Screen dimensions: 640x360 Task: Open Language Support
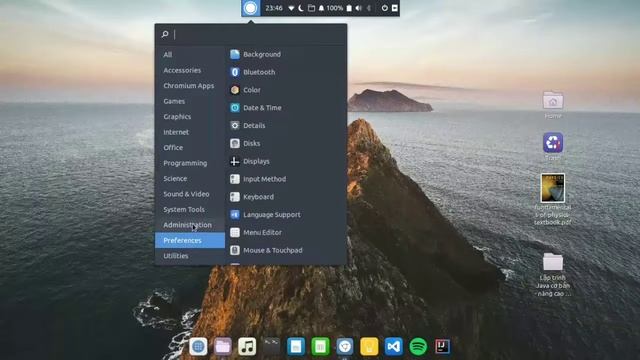tap(285, 215)
